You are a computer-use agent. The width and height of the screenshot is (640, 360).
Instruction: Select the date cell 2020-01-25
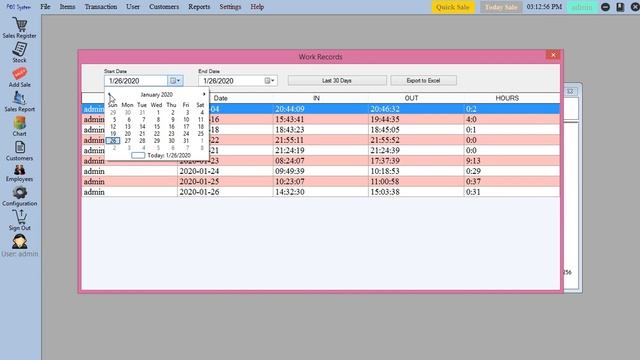click(x=225, y=182)
